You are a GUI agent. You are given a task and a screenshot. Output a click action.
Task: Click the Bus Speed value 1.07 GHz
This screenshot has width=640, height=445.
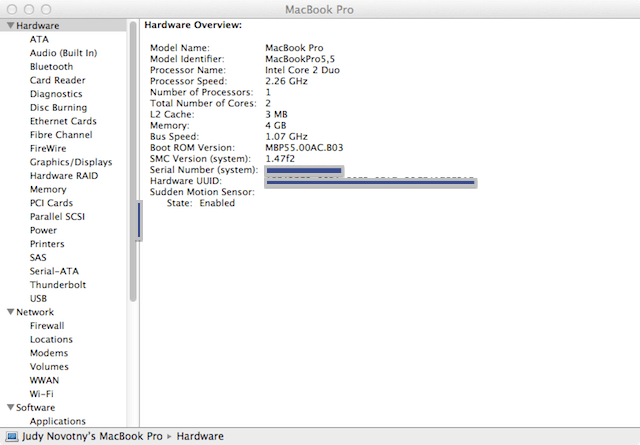coord(287,136)
